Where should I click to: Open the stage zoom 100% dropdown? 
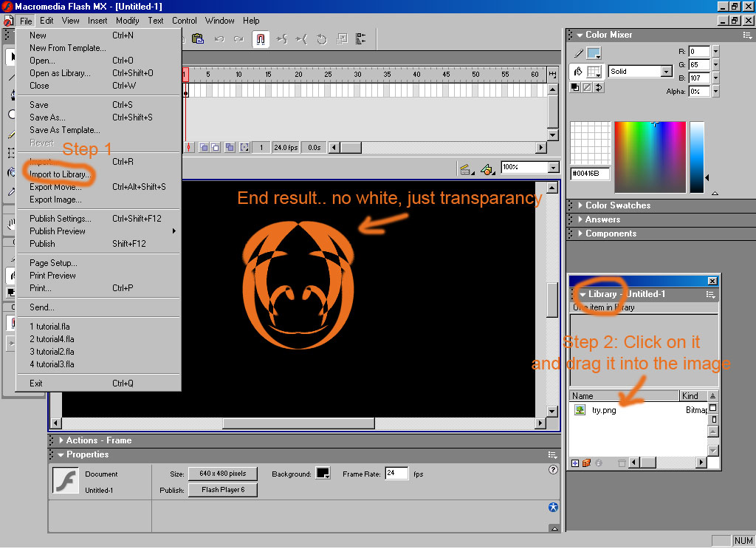tap(554, 168)
